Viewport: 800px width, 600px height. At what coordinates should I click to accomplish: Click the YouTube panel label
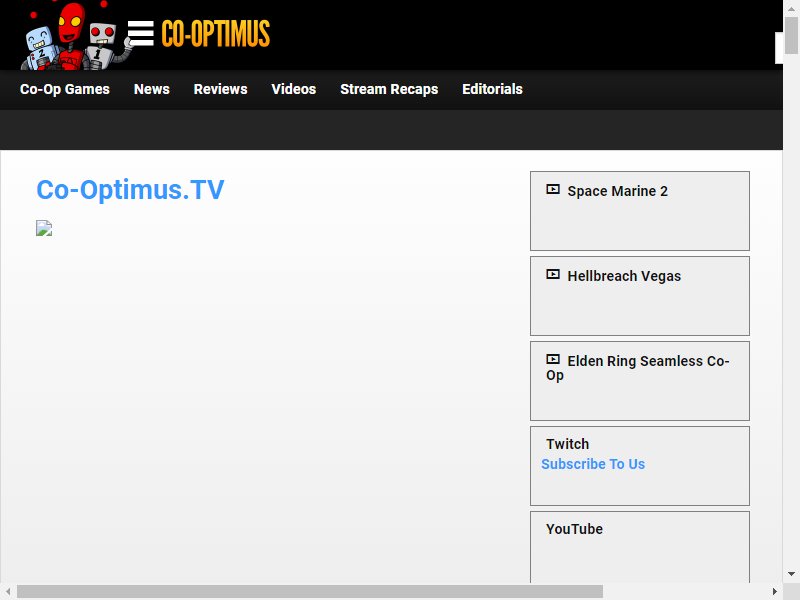[x=574, y=529]
